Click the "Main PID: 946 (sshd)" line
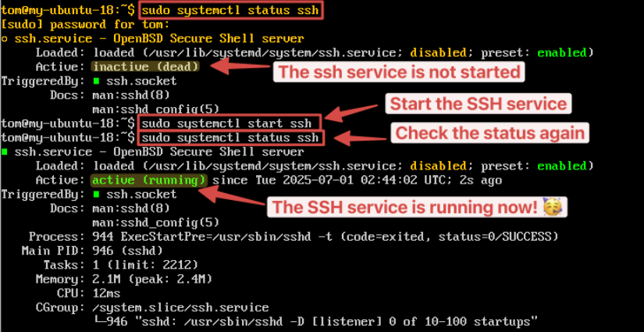644x332 pixels. click(92, 251)
